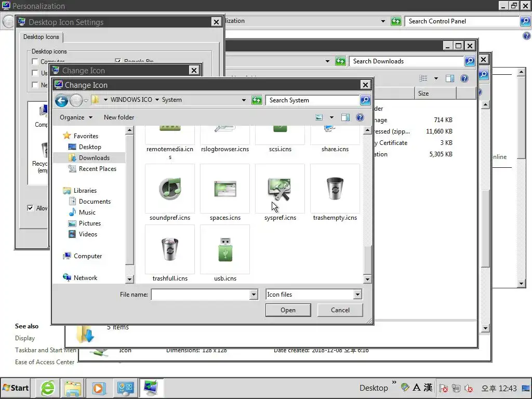Screen dimensions: 532x399
Task: Click the Back arrow in Change Icon dialog
Action: 61,100
